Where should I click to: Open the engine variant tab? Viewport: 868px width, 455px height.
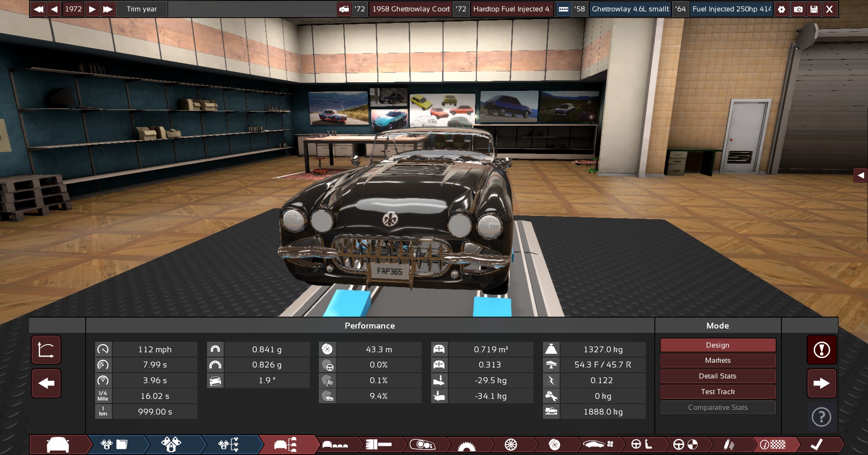coord(171,445)
